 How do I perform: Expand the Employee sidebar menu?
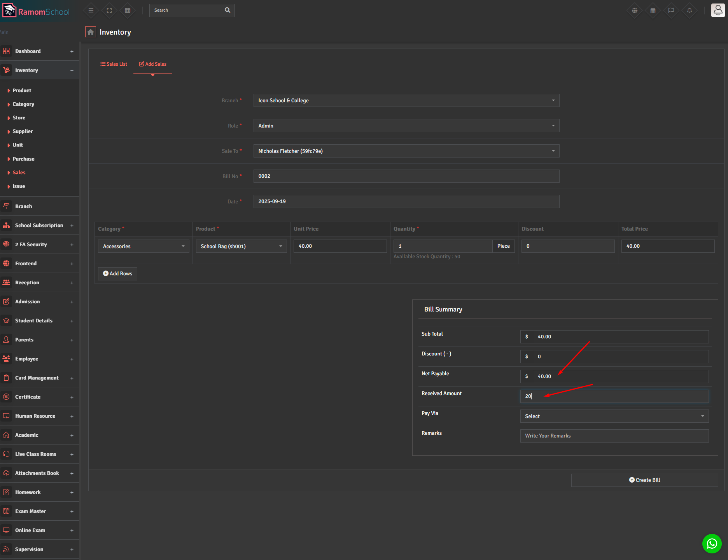pos(72,359)
